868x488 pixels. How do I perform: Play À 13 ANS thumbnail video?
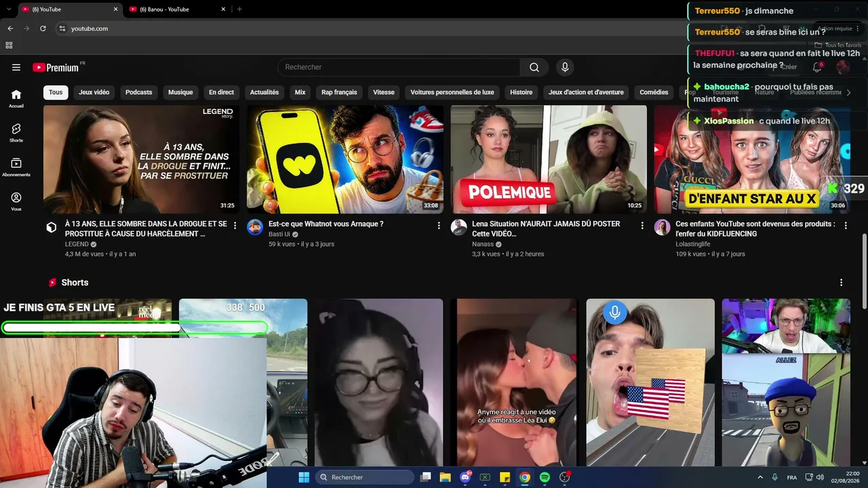click(x=141, y=159)
